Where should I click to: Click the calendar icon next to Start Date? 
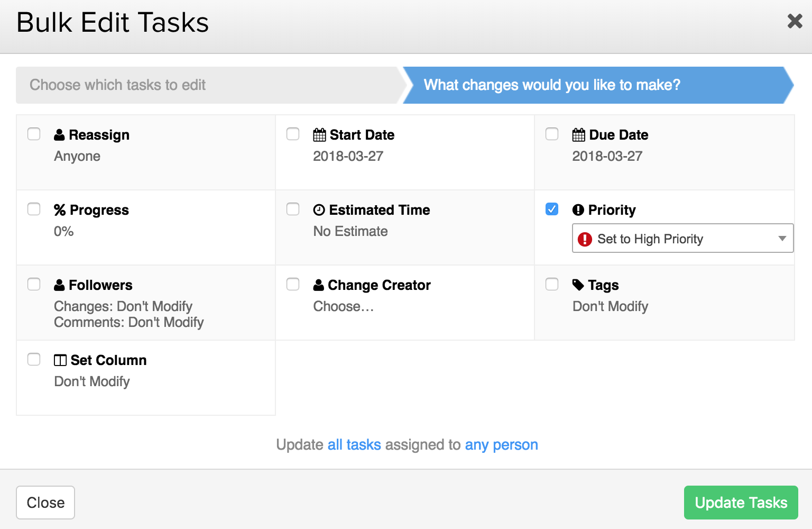(319, 135)
